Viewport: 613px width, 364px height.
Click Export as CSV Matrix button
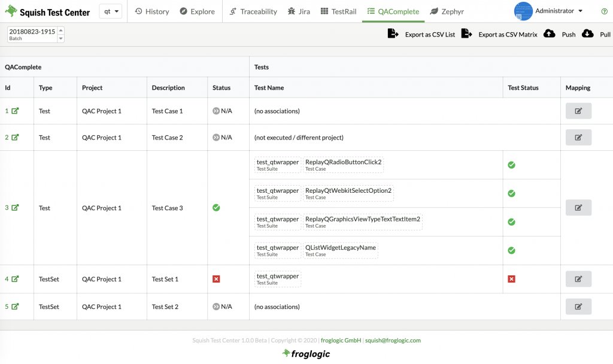(x=500, y=34)
